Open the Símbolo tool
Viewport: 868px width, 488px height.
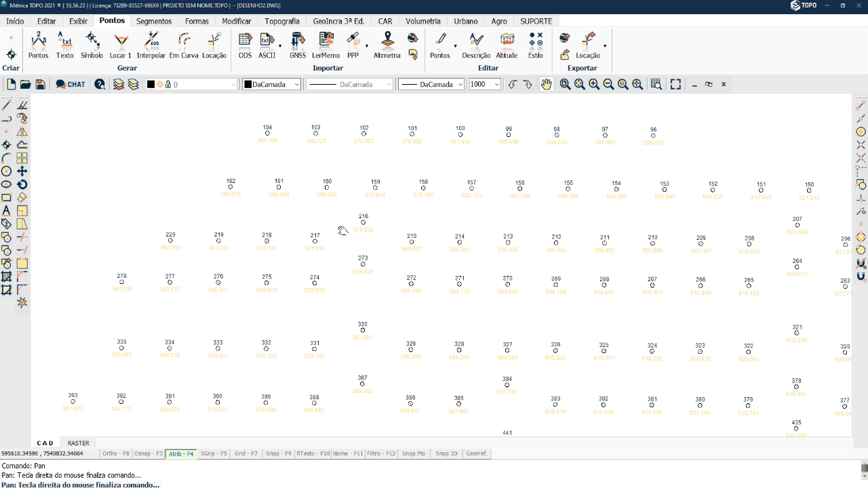92,45
